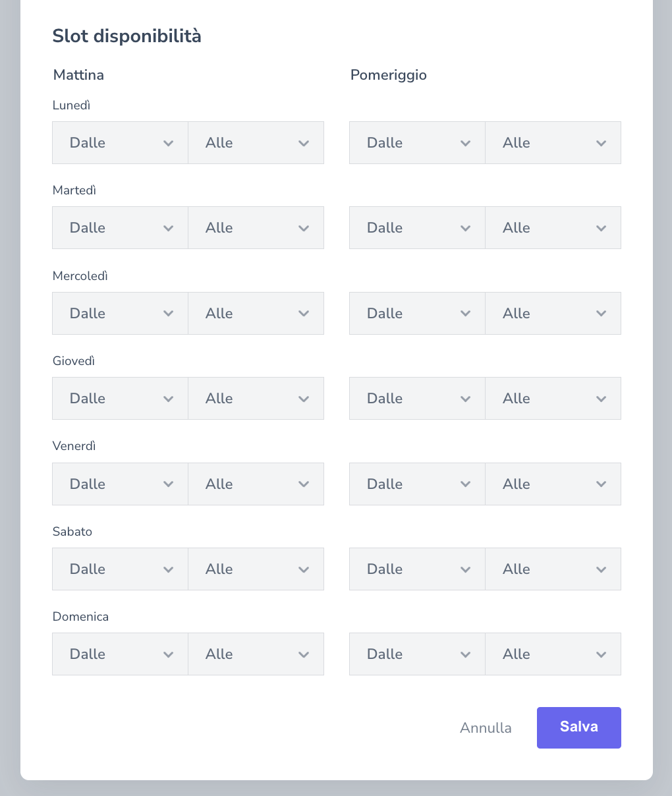Expand Venerdì afternoon Dalle dropdown

pos(417,484)
